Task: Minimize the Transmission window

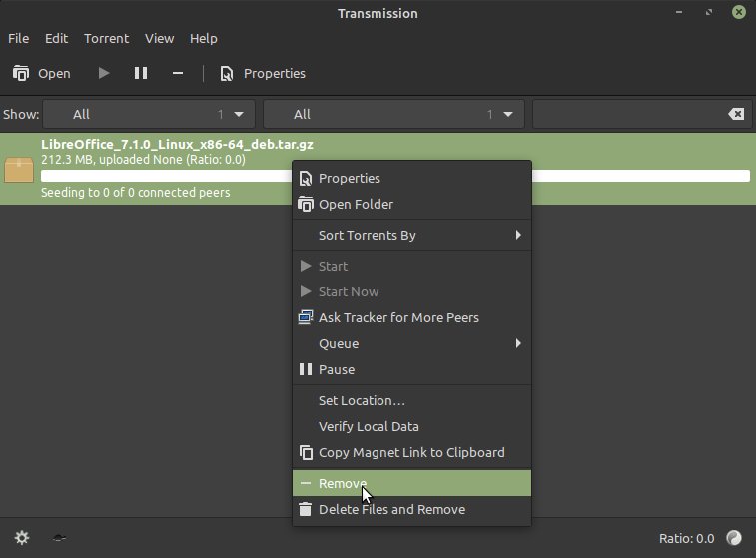Action: coord(679,12)
